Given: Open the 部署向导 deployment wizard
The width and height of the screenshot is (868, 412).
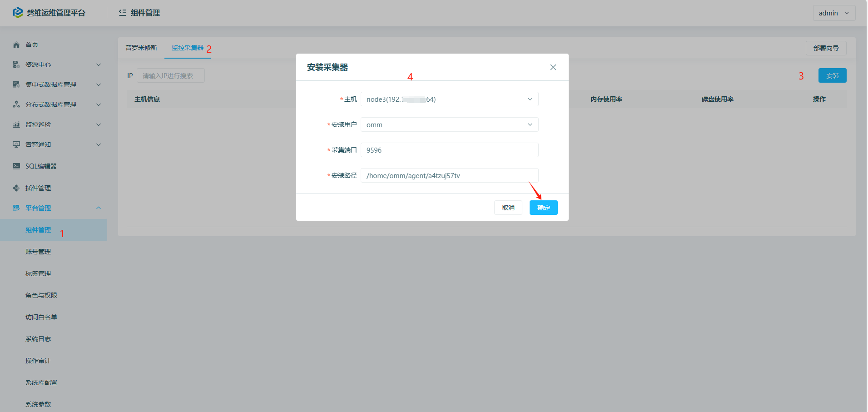Looking at the screenshot, I should tap(826, 48).
